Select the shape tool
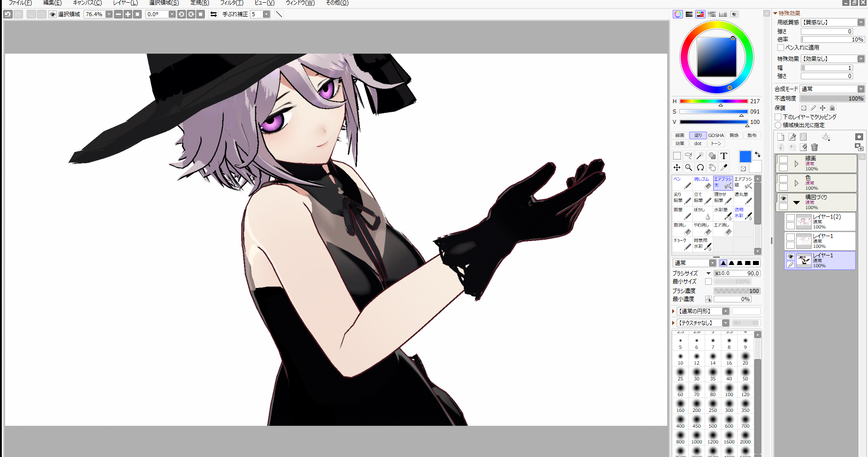 tap(712, 156)
